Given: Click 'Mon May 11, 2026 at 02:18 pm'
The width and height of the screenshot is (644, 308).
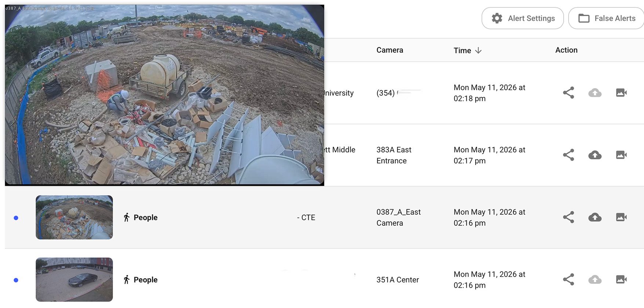Looking at the screenshot, I should 490,93.
